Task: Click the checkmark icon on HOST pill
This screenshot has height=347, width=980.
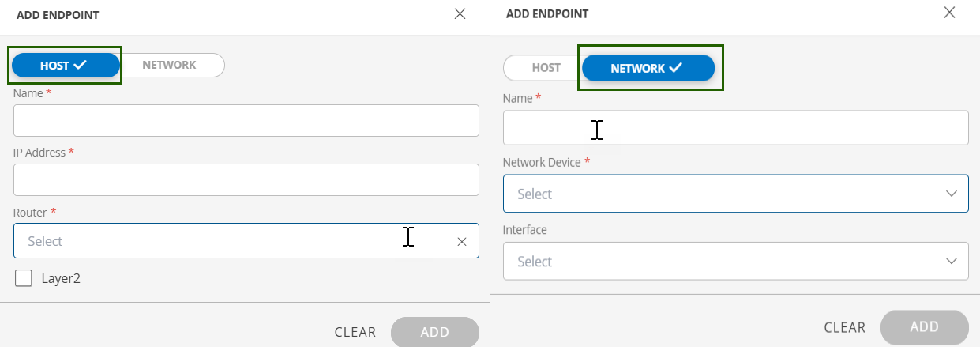Action: [x=80, y=66]
